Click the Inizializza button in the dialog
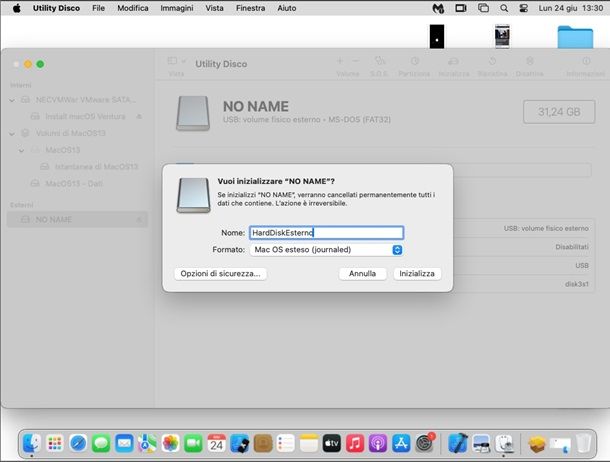 (417, 274)
